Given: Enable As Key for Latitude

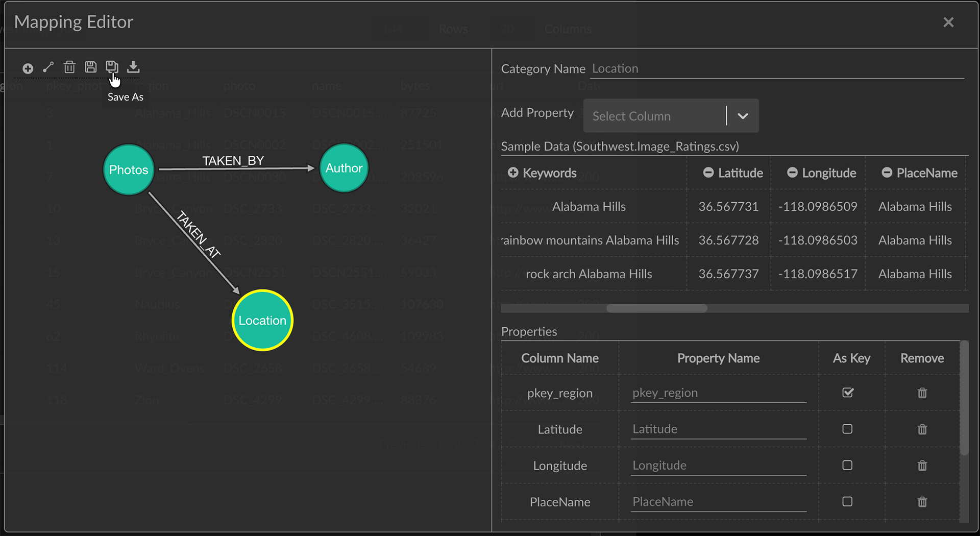Looking at the screenshot, I should (x=847, y=429).
